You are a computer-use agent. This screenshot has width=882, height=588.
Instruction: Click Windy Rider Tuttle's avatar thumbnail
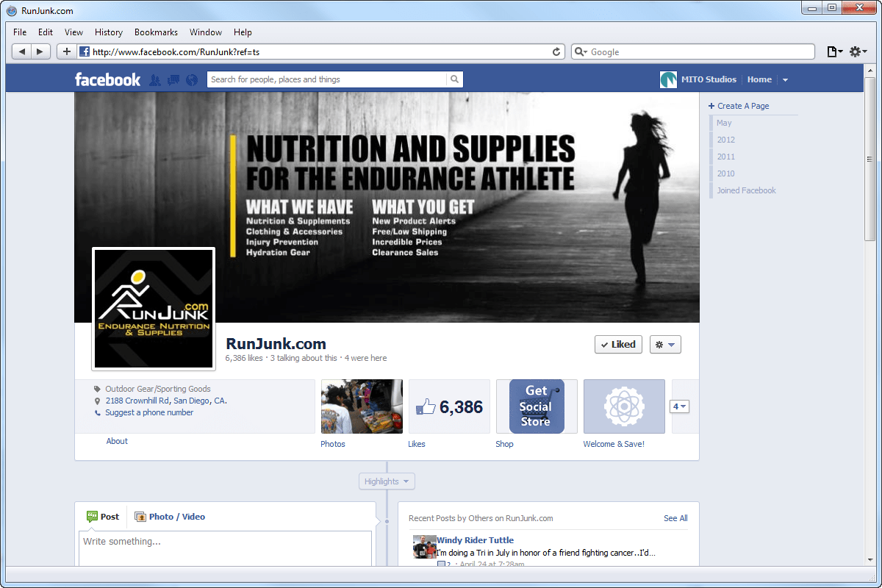(424, 547)
